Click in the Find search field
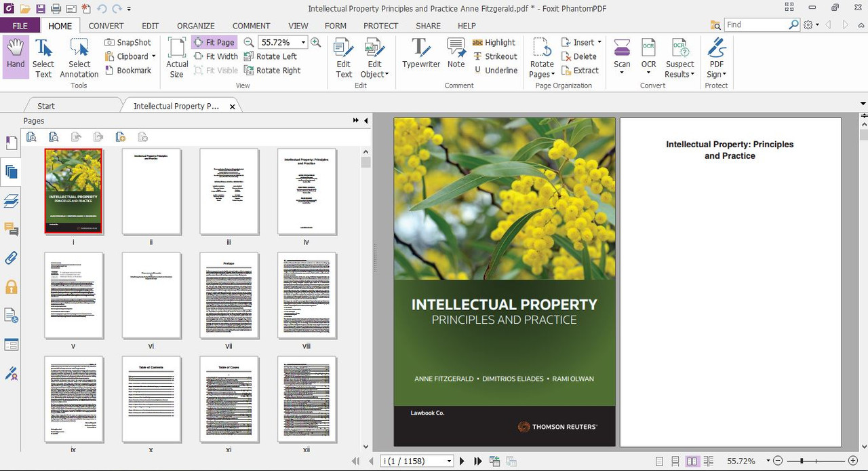The height and width of the screenshot is (471, 868). (x=755, y=24)
